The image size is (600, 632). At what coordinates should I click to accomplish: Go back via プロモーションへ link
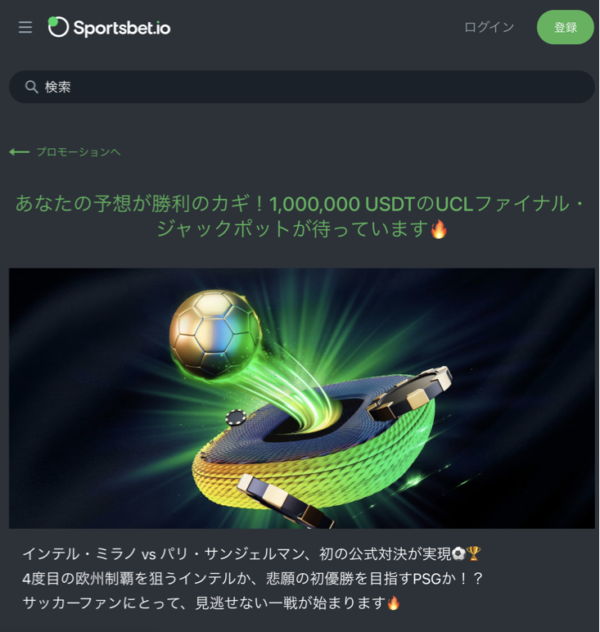pyautogui.click(x=79, y=152)
